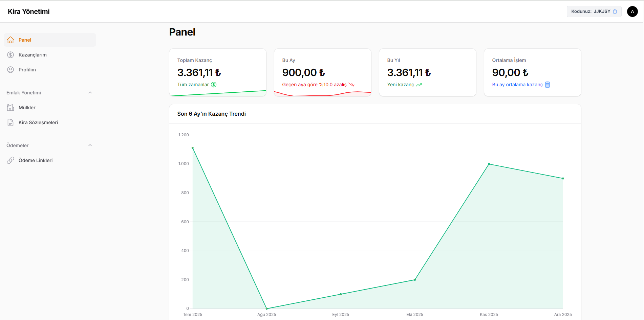This screenshot has width=644, height=320.
Task: Click the document icon beside Kira Sözleşmeleri
Action: point(10,122)
